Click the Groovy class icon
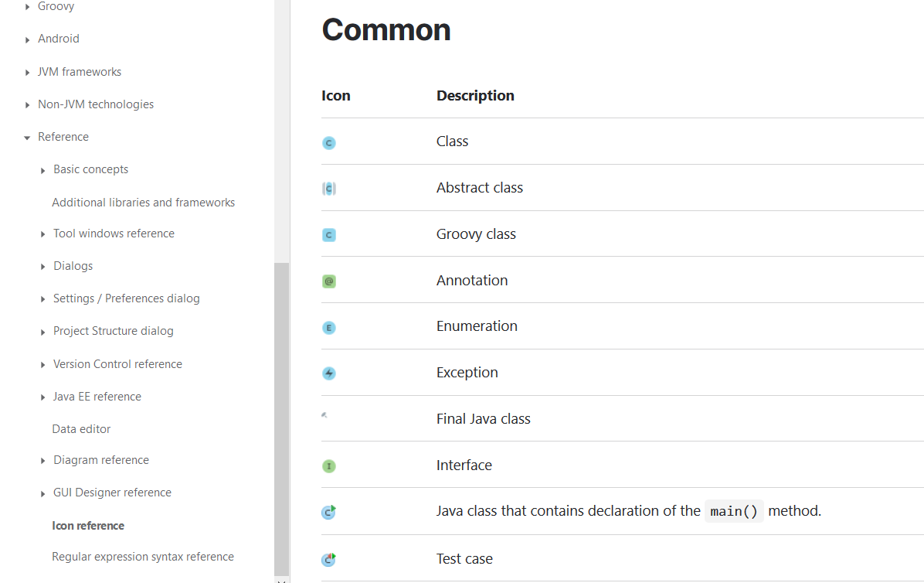Viewport: 924px width, 583px height. coord(329,235)
